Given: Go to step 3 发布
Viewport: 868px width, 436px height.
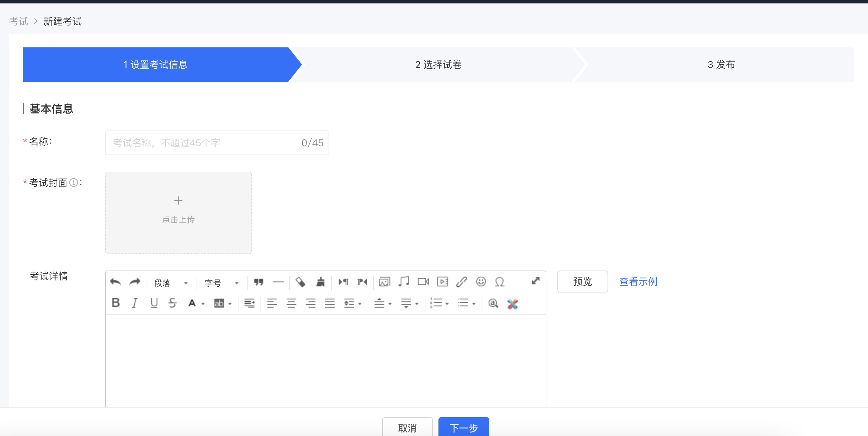Looking at the screenshot, I should [x=721, y=65].
